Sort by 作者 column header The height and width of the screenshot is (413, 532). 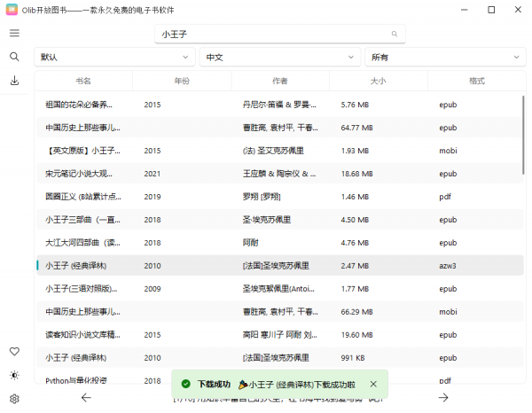[280, 81]
